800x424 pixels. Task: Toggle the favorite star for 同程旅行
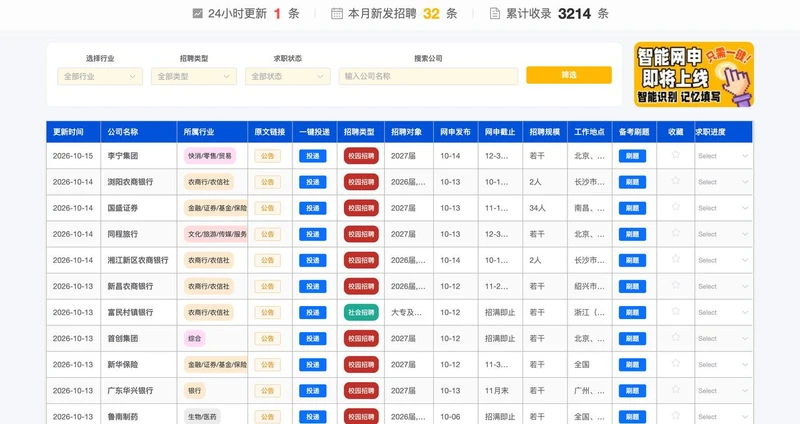pos(676,232)
